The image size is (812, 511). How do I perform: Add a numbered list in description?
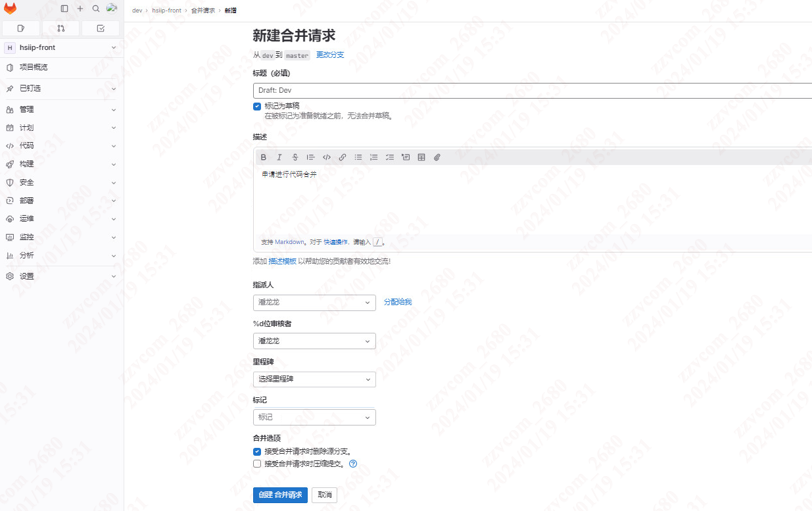click(374, 157)
